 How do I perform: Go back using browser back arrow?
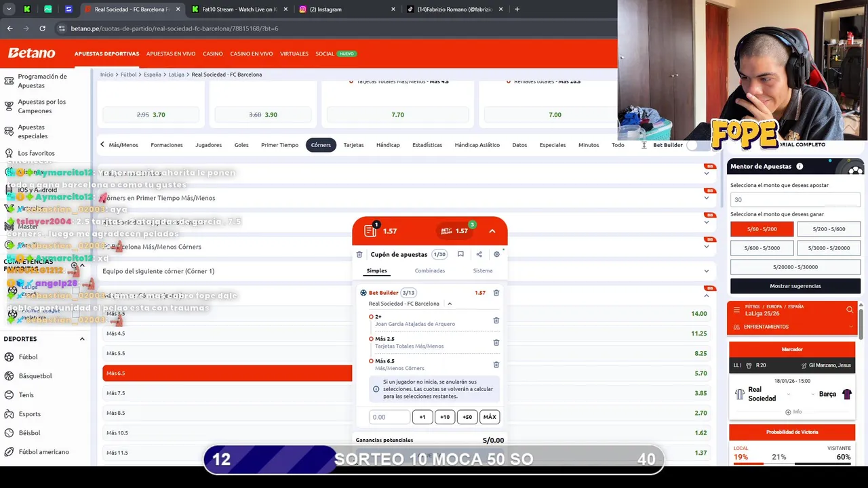[x=9, y=28]
